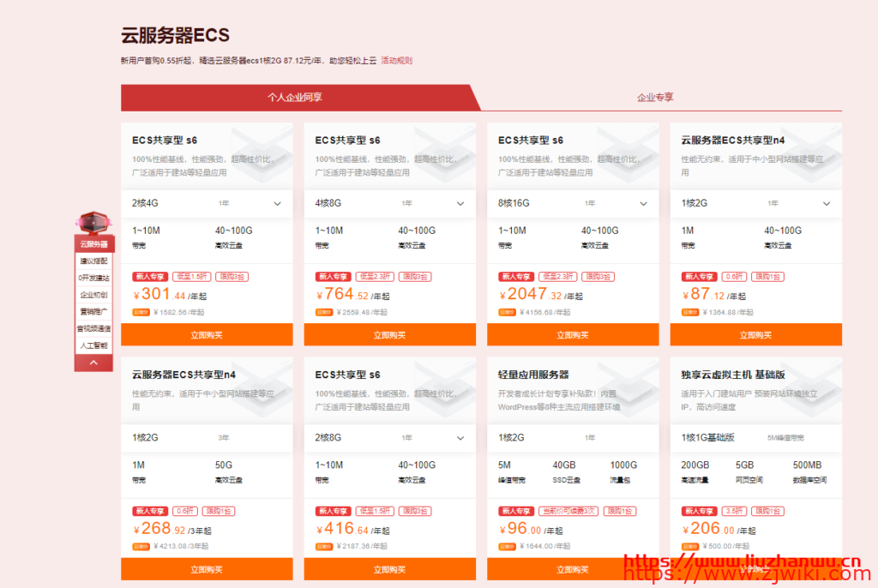Click 立即购买 for the ¥87.12 plan

(x=756, y=335)
